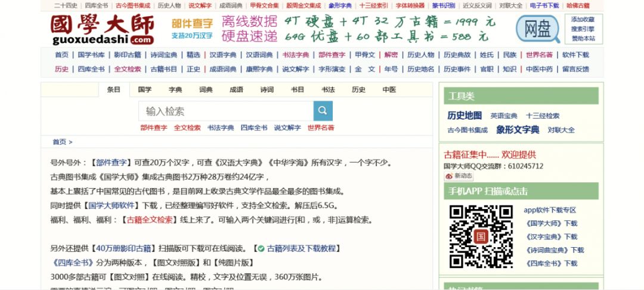
Task: Switch to the 诗词 search tab
Action: point(267,90)
